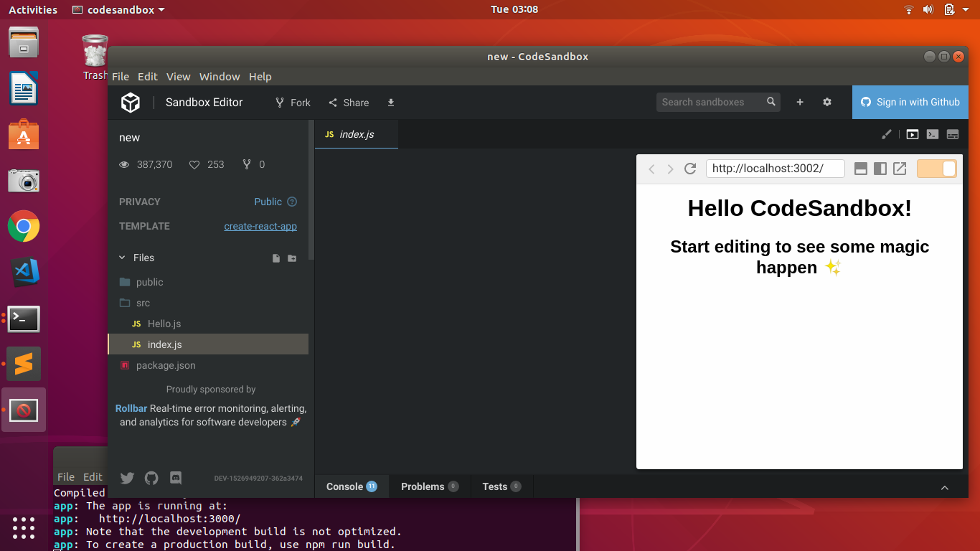Open the GitHub icon in the sidebar footer

pyautogui.click(x=151, y=478)
